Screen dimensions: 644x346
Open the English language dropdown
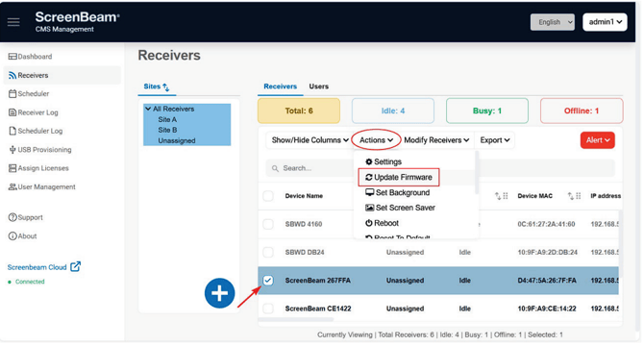(x=552, y=22)
